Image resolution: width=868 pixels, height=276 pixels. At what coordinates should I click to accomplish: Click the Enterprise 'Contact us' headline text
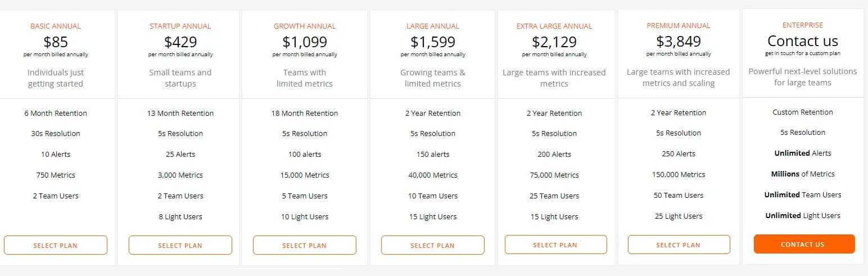[x=803, y=41]
